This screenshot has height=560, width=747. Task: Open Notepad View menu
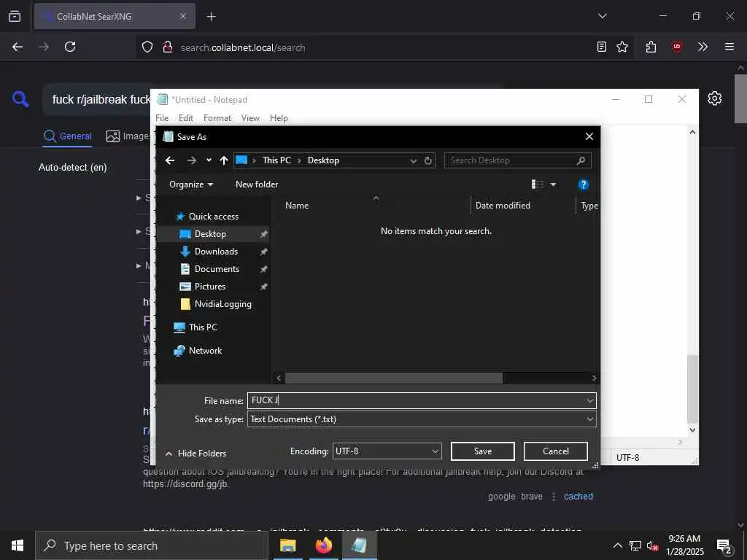[x=251, y=118]
